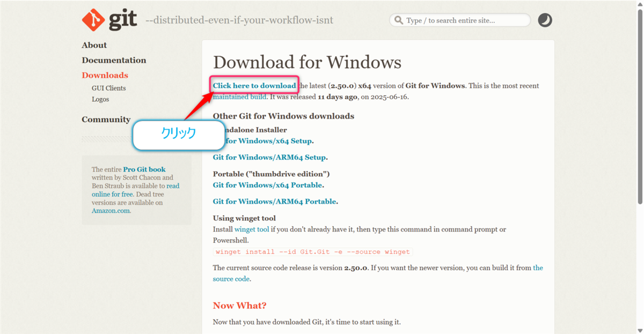
Task: Download Git for Windows/ARM64 Portable
Action: [x=275, y=202]
